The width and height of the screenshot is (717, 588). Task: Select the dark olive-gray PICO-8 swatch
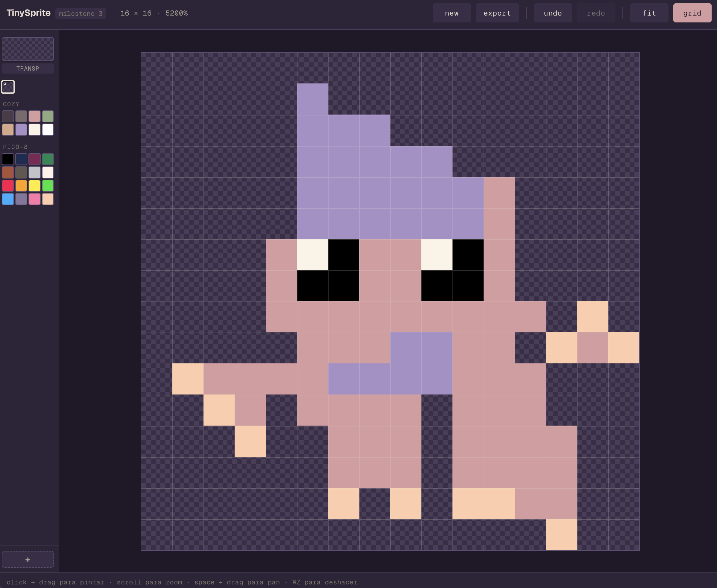click(x=21, y=172)
